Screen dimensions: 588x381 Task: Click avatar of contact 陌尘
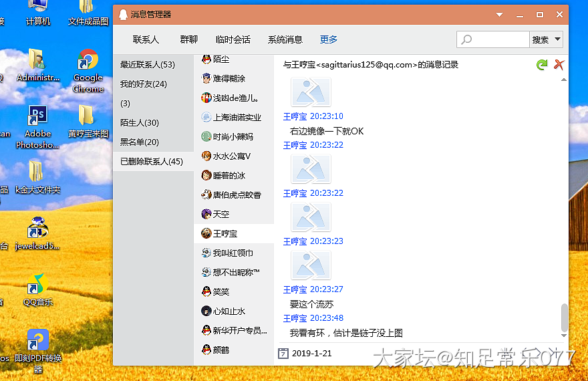point(206,59)
